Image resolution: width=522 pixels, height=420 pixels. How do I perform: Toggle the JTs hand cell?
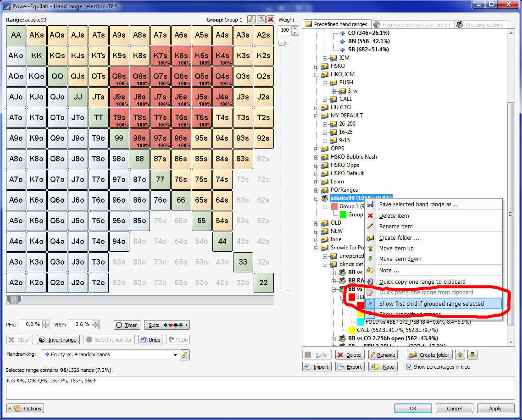(x=99, y=97)
